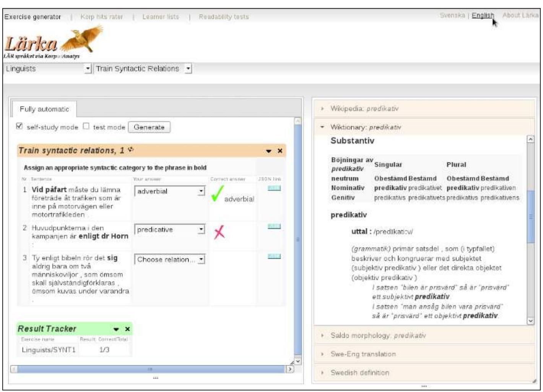
Task: Select the Fully automatic tab
Action: (x=44, y=109)
